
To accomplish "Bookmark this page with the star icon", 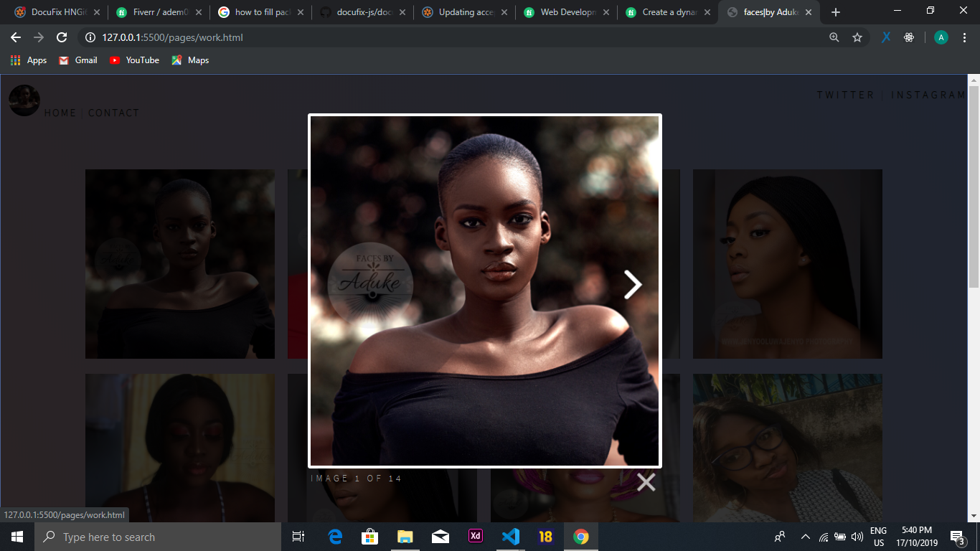I will (857, 37).
